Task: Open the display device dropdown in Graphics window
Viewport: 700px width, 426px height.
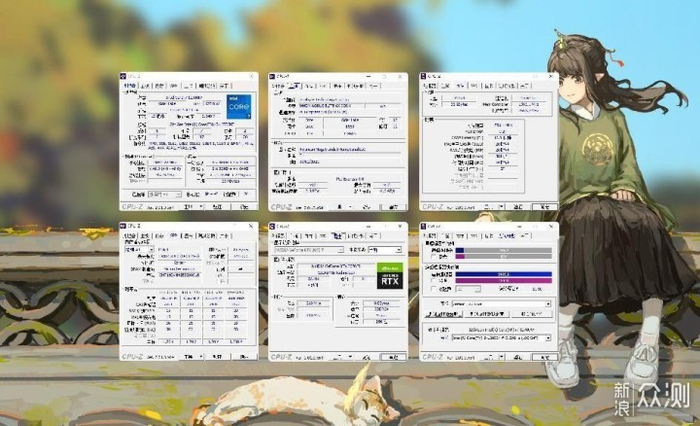Action: [309, 250]
